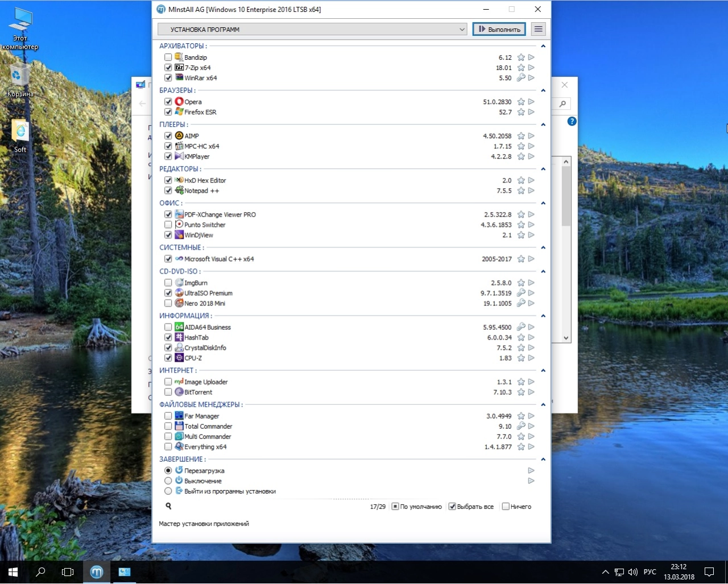Viewport: 728px width, 584px height.
Task: Select Выйти из программы установки option
Action: pos(168,491)
